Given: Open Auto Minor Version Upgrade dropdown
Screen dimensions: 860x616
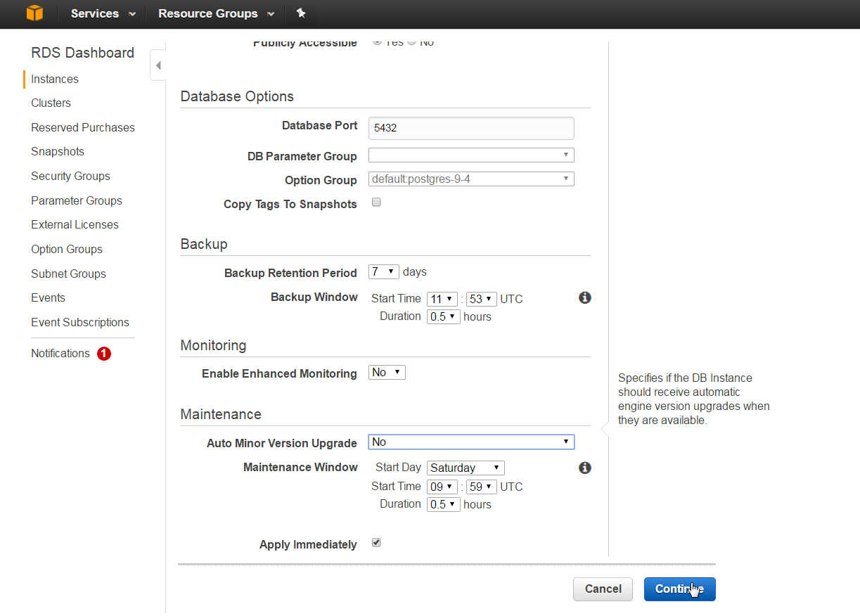Looking at the screenshot, I should click(x=471, y=442).
